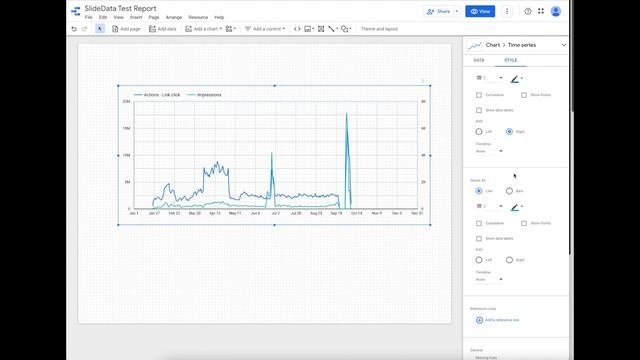Open the Resource menu
The width and height of the screenshot is (640, 360).
pyautogui.click(x=198, y=18)
